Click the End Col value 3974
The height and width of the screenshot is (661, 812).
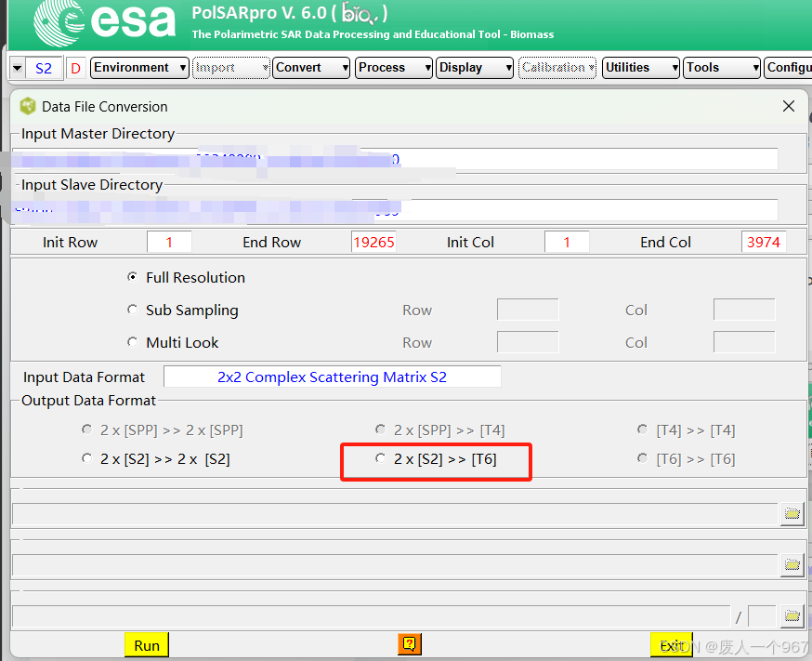coord(764,242)
